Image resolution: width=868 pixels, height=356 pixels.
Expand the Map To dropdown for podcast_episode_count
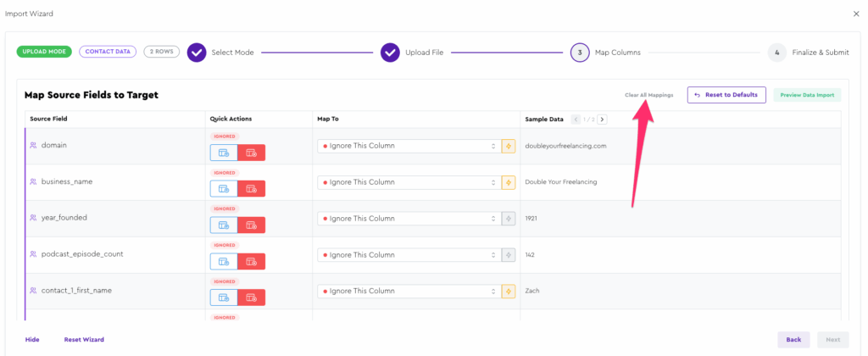pos(409,254)
